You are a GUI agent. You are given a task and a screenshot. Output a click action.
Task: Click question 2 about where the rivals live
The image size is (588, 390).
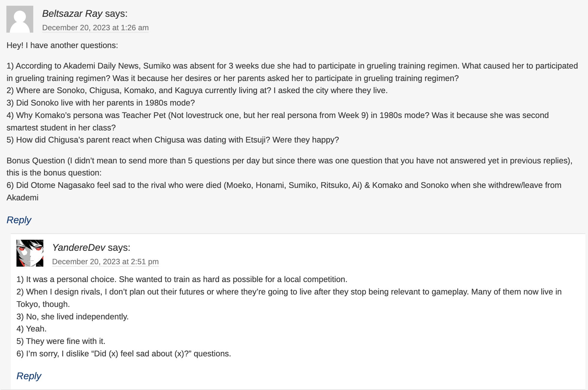click(197, 90)
